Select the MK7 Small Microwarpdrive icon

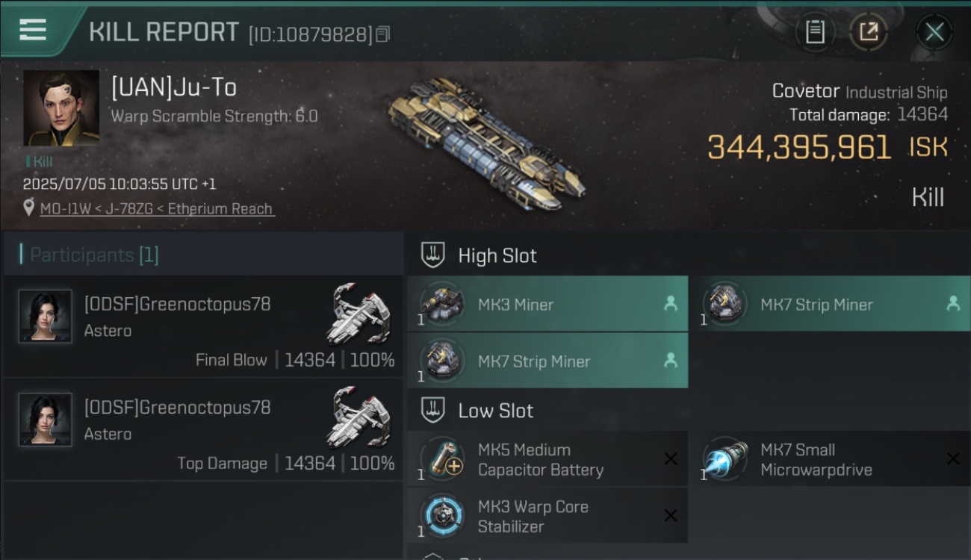click(x=725, y=458)
